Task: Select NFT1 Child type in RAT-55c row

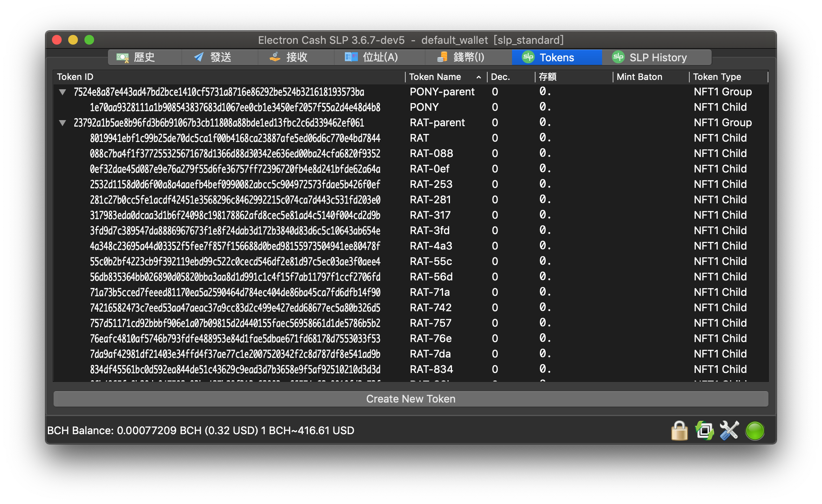Action: point(720,261)
